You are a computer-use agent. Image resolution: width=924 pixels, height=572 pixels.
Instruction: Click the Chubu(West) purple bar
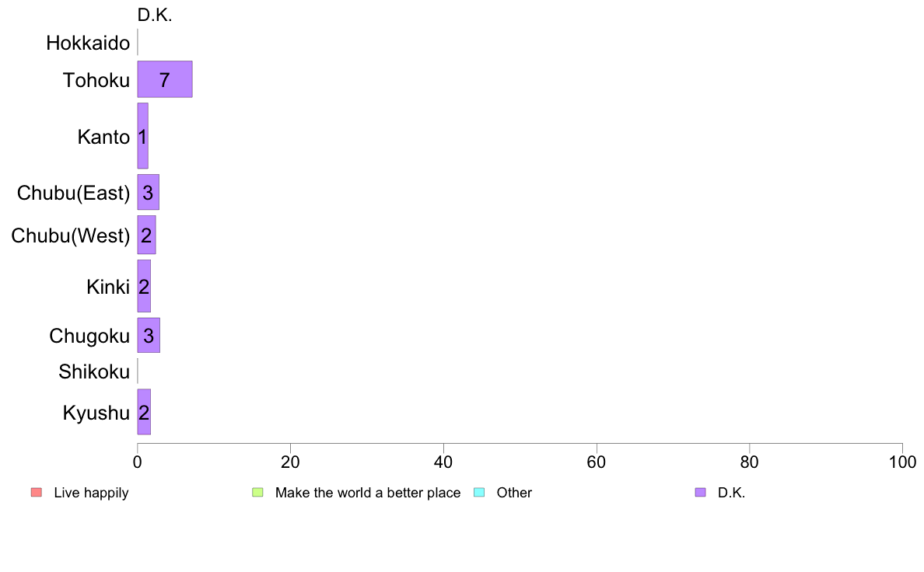146,235
